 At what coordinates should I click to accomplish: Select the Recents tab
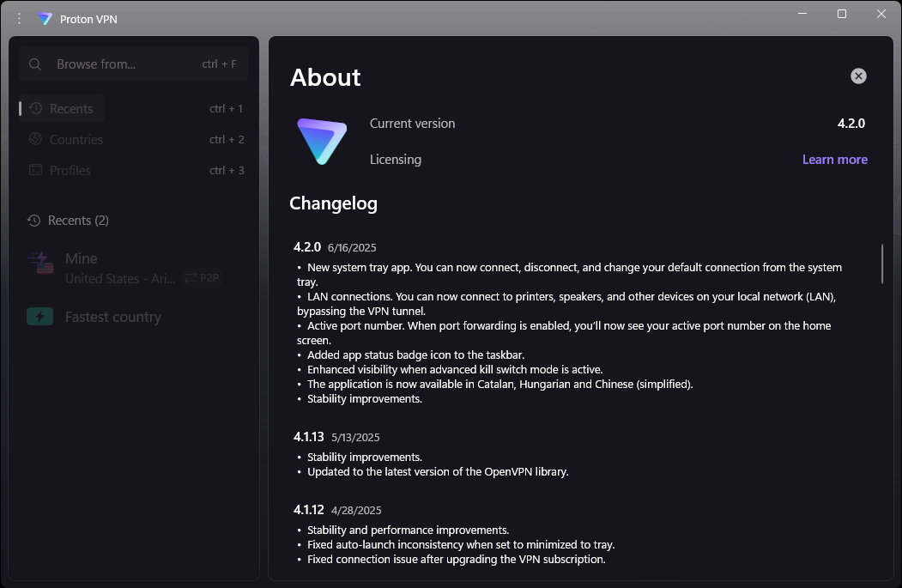pyautogui.click(x=62, y=108)
